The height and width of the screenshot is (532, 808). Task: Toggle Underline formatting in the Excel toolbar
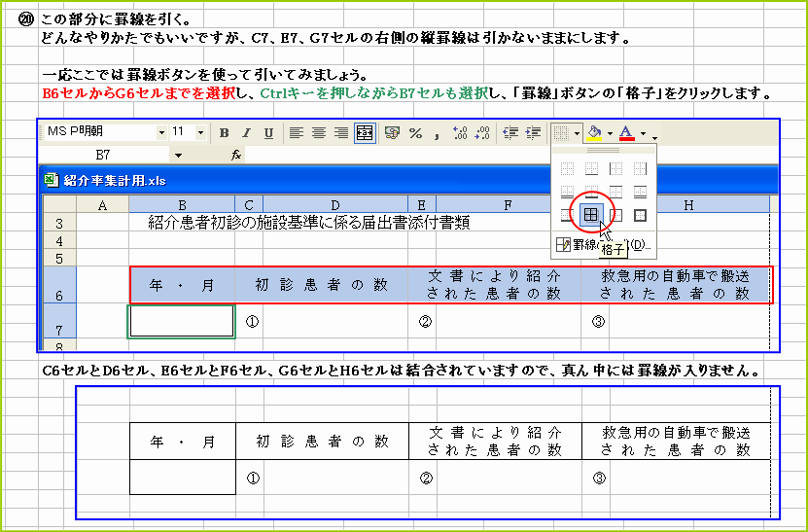pos(268,133)
